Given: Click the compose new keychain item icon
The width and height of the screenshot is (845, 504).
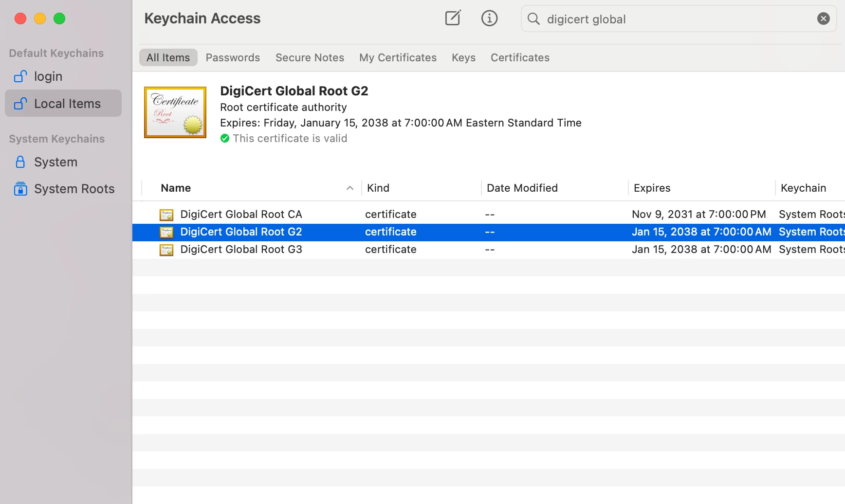Looking at the screenshot, I should [x=453, y=18].
